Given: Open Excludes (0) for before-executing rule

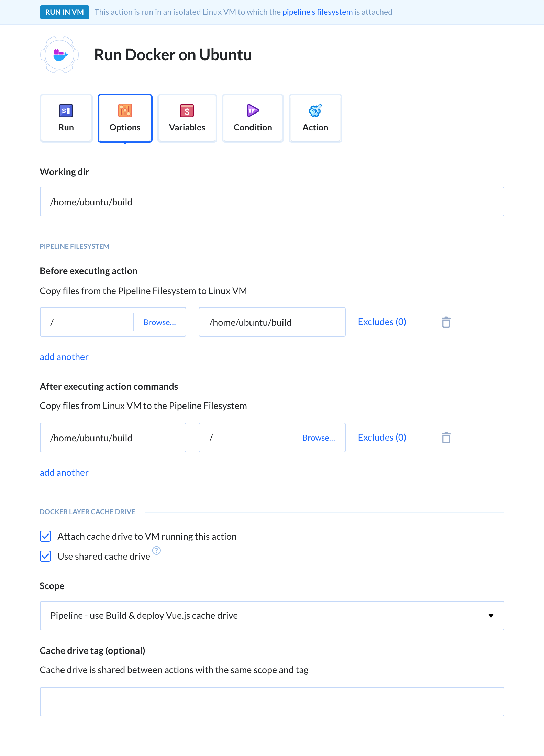Looking at the screenshot, I should pyautogui.click(x=382, y=322).
